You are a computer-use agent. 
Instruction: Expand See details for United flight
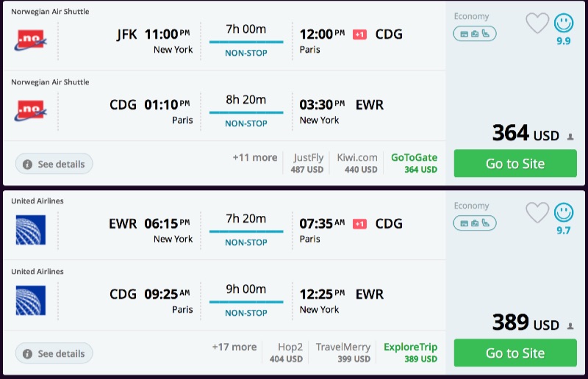tap(54, 353)
